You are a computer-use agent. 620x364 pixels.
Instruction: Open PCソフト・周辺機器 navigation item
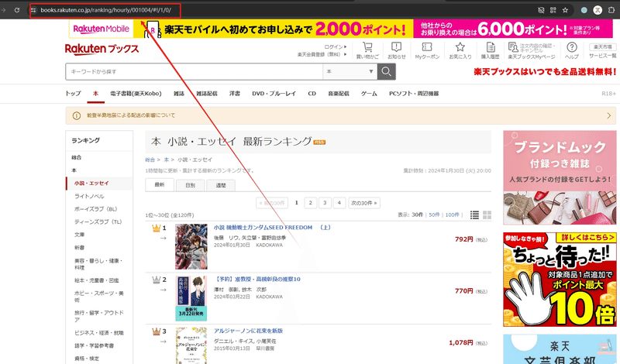click(x=414, y=94)
